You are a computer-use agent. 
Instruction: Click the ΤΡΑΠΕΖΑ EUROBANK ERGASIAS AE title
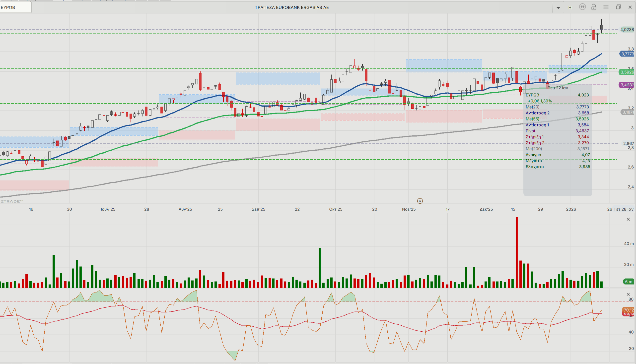point(292,7)
